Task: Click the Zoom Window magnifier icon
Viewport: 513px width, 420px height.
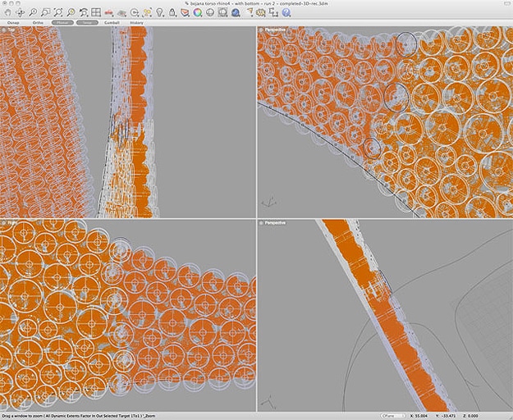Action: click(x=45, y=13)
